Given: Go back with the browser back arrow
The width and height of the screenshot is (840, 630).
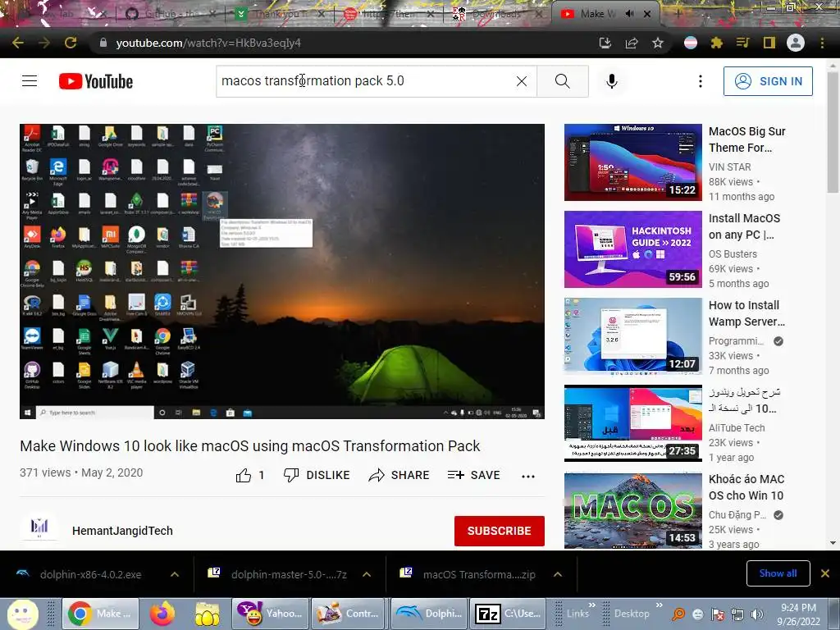Looking at the screenshot, I should coord(18,43).
